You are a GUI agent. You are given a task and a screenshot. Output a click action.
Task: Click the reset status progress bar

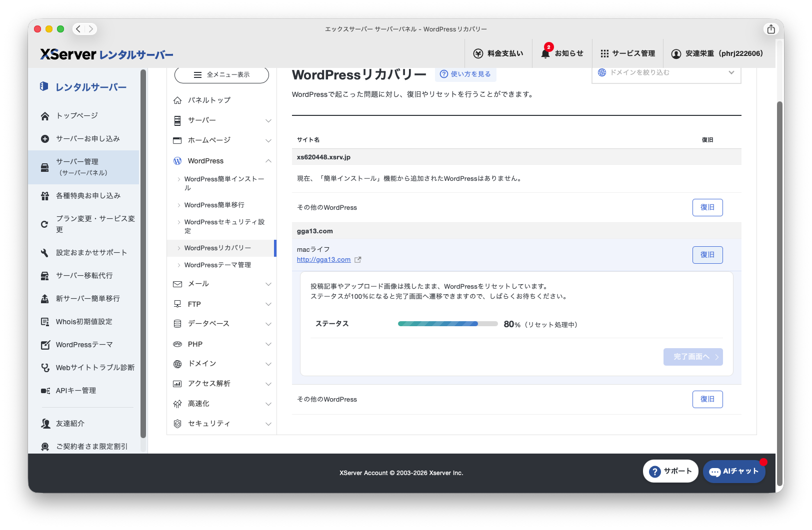[x=447, y=324]
